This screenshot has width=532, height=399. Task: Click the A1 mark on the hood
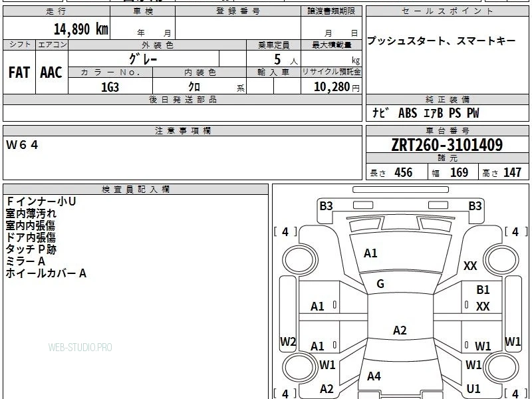[x=370, y=253]
